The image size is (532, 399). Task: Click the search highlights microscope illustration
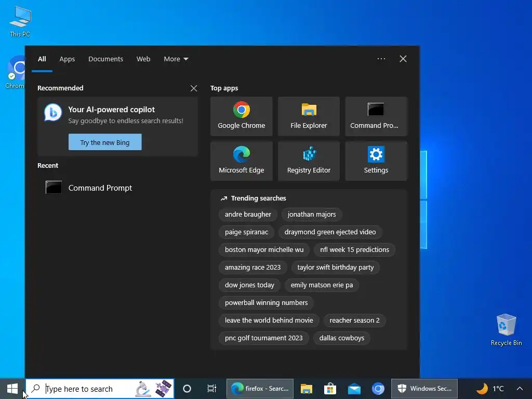click(x=143, y=389)
